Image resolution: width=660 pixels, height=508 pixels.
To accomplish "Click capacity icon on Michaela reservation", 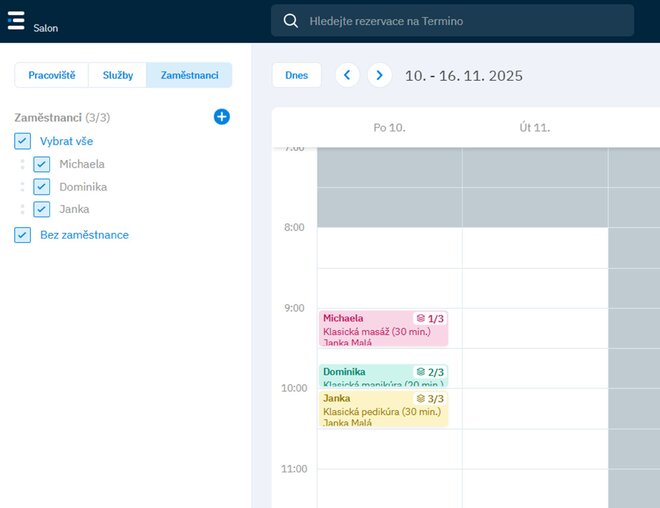I will pyautogui.click(x=421, y=318).
